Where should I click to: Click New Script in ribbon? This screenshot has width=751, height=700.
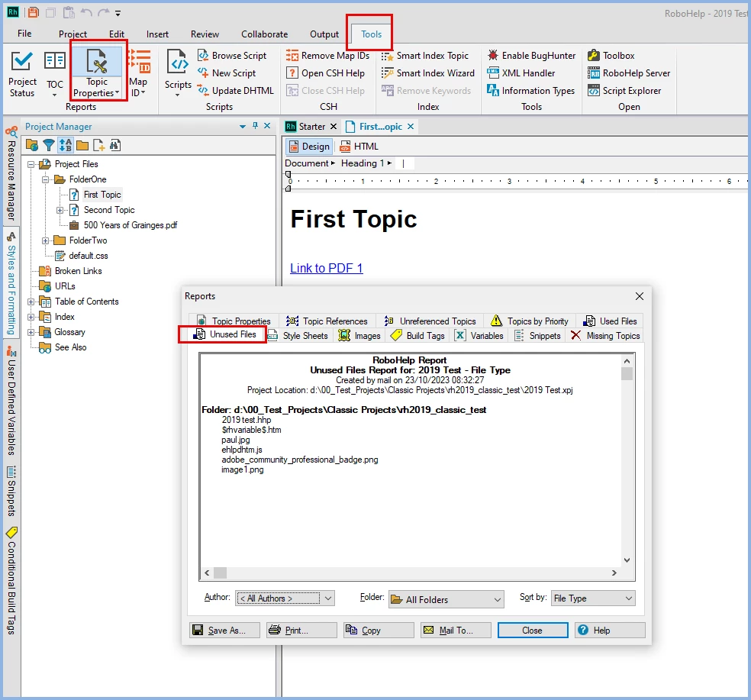pyautogui.click(x=227, y=73)
